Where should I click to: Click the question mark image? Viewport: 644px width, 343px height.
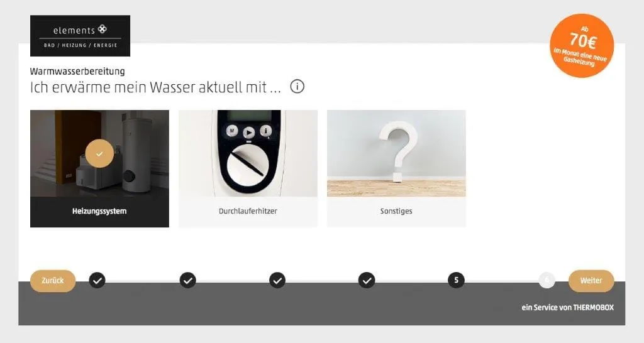(x=396, y=153)
